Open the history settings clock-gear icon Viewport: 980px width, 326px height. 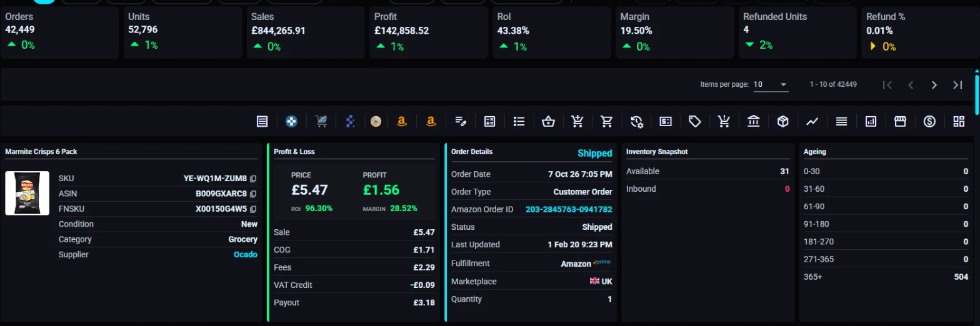pos(637,122)
